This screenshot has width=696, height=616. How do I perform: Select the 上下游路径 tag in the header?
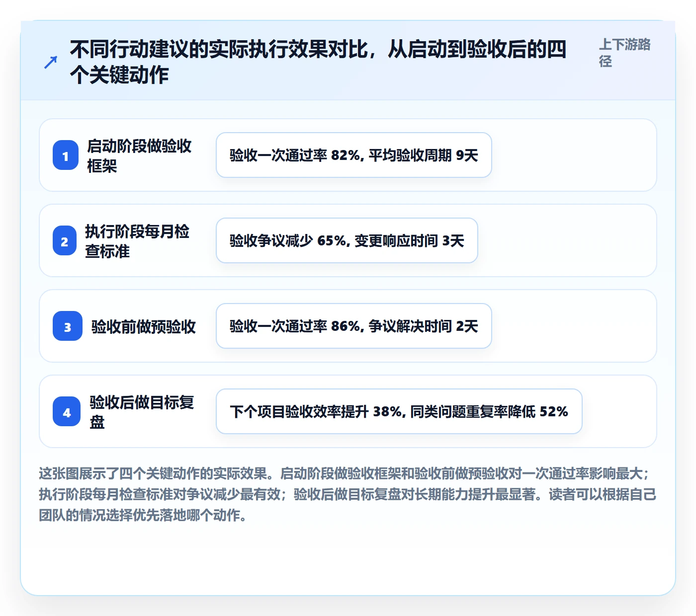625,53
